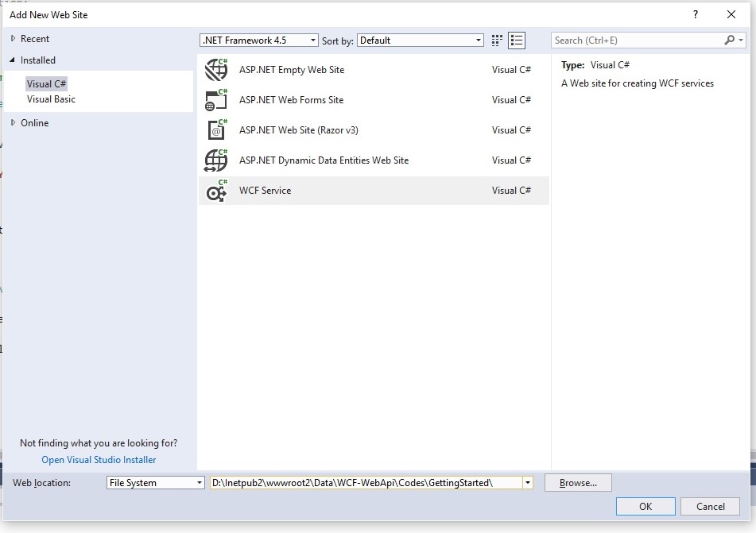Click Visual C# language of Empty Web Site row
Screen dimensions: 756x533
[511, 70]
